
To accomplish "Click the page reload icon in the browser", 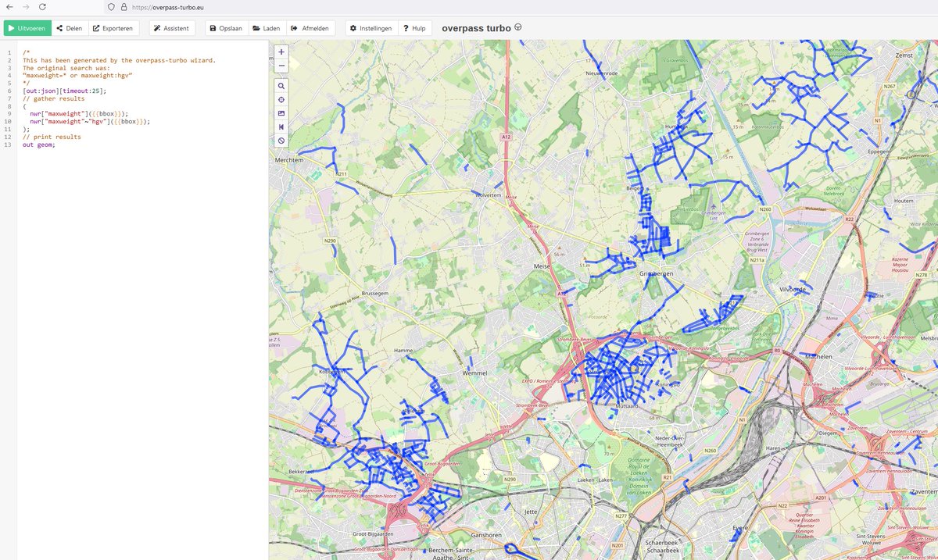I will tap(43, 7).
